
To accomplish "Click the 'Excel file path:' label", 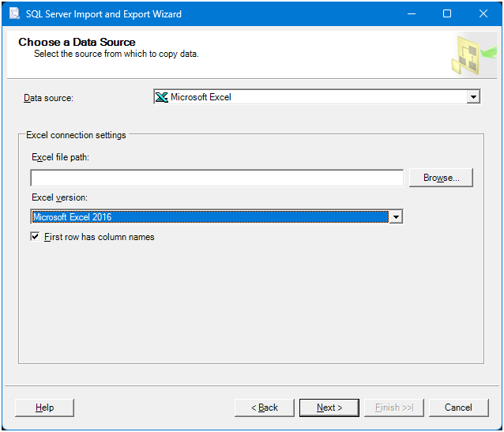I will click(60, 157).
